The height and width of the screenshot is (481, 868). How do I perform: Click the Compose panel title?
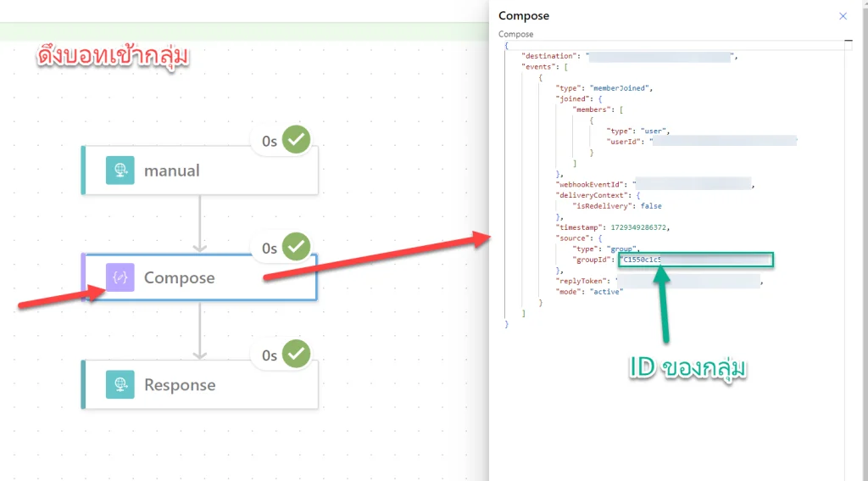coord(524,16)
